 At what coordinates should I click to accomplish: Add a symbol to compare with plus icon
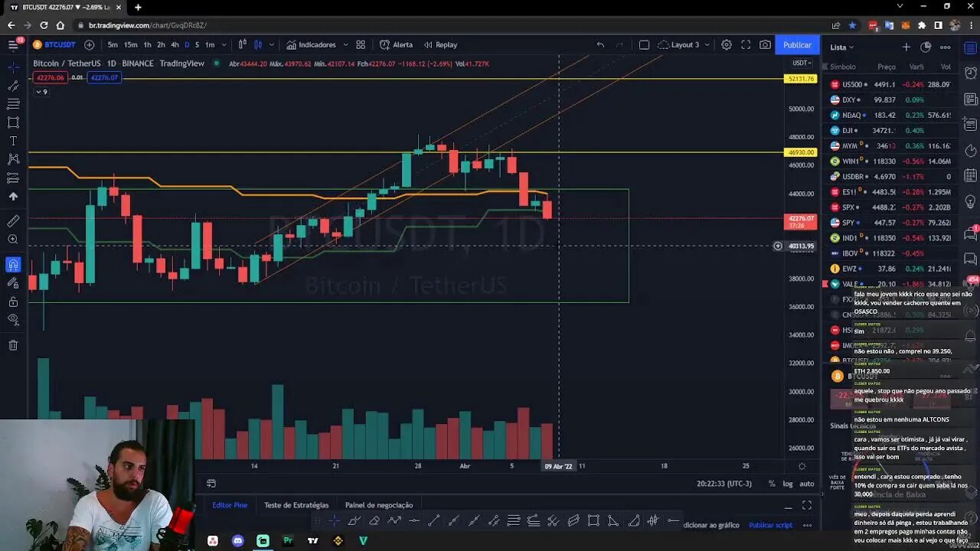[x=90, y=44]
